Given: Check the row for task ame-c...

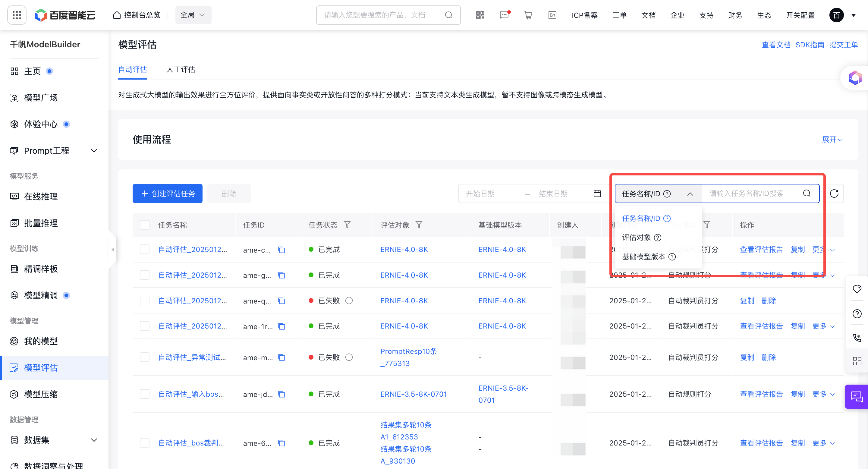Looking at the screenshot, I should [x=145, y=250].
